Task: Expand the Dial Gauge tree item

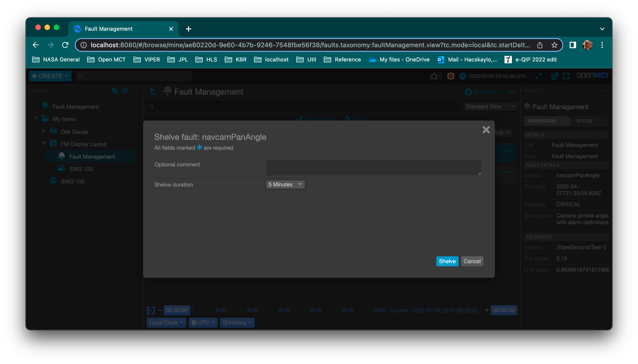Action: click(44, 131)
